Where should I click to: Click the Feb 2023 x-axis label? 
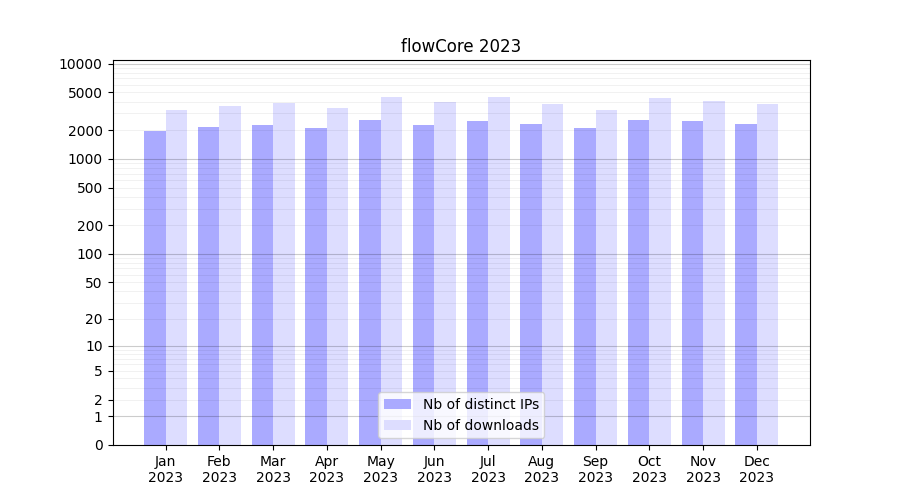219,469
